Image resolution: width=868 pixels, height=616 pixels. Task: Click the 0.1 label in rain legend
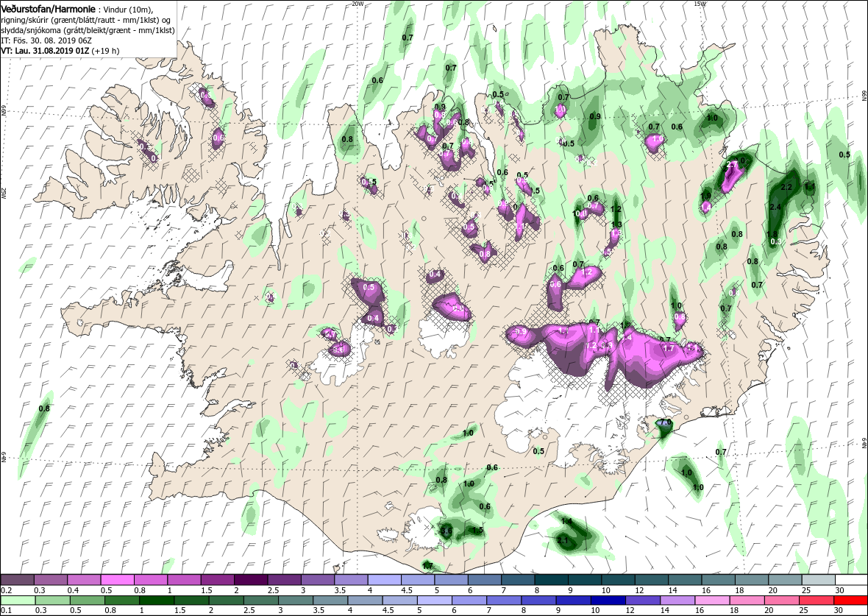click(x=6, y=610)
